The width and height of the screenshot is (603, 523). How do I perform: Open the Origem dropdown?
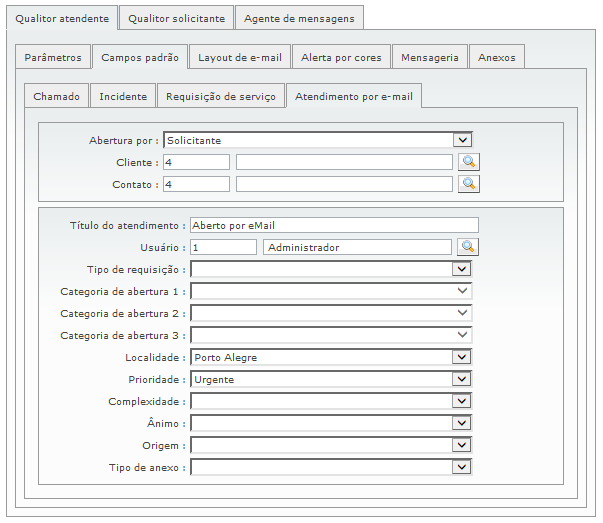(x=461, y=445)
